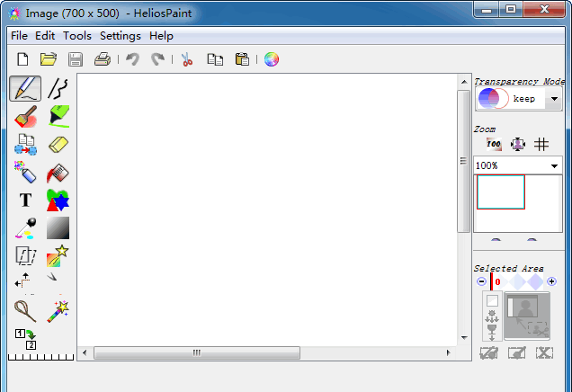The height and width of the screenshot is (392, 572).
Task: Click the zoom to 100 button
Action: pyautogui.click(x=493, y=144)
